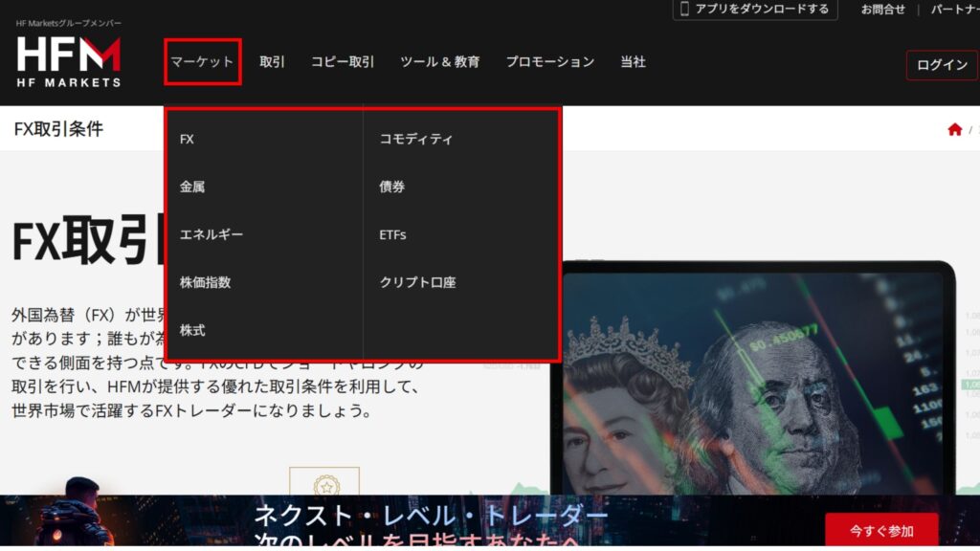This screenshot has width=980, height=551.
Task: Open the コピー取引 menu
Action: click(x=343, y=62)
